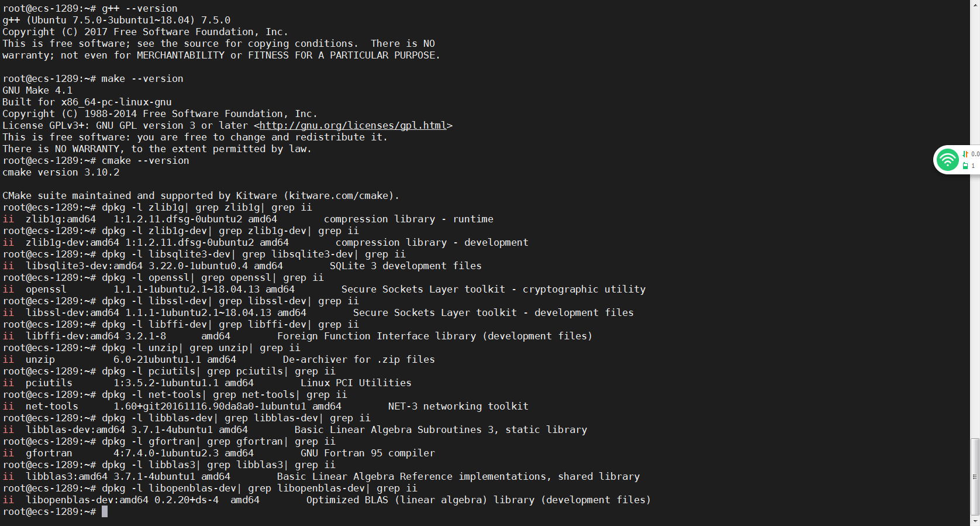Click the 'De-archiver for .zip files' text
Viewport: 980px width, 526px height.
point(358,359)
